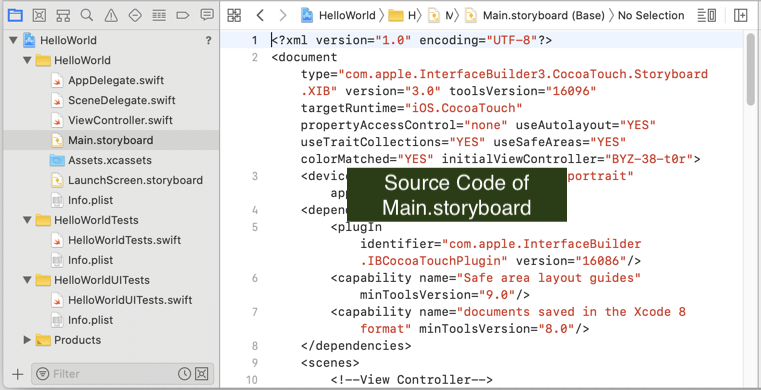Collapse the HelloWorldTests folder
Image resolution: width=761 pixels, height=390 pixels.
tap(27, 220)
